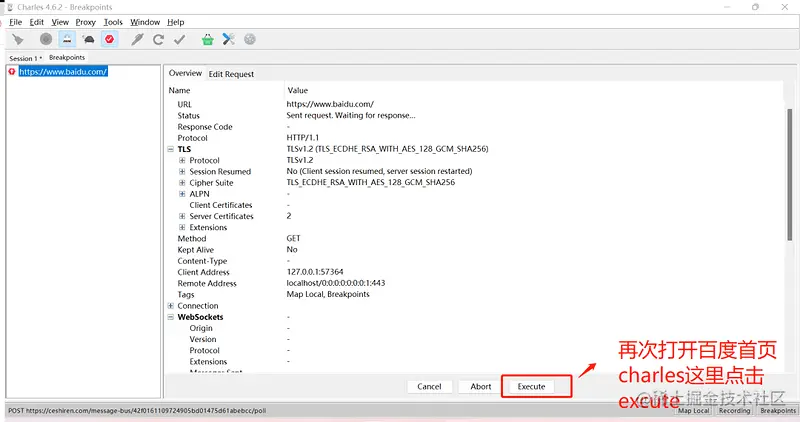Viewport: 800px width, 422px height.
Task: Toggle the Recording round button in toolbar
Action: point(46,39)
